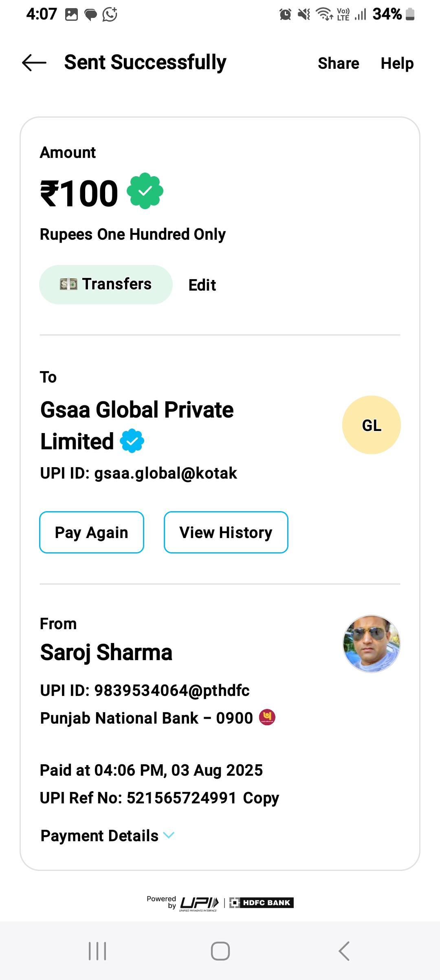
Task: Expand the Payment Details section
Action: tap(108, 836)
